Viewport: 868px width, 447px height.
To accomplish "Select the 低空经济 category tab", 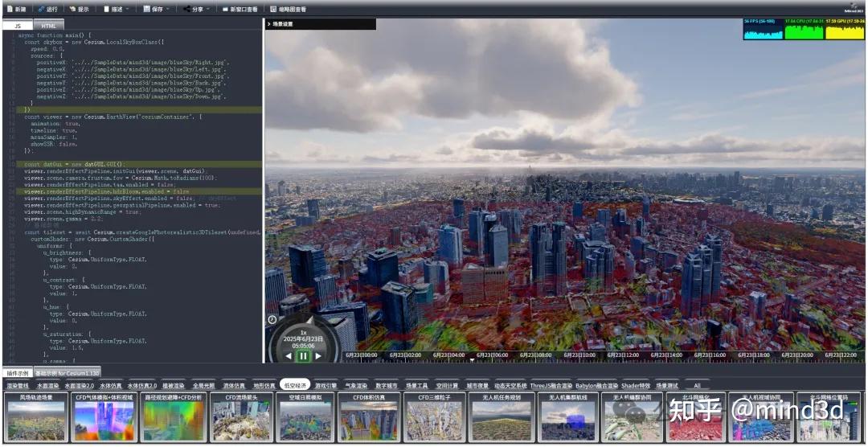I will [x=294, y=386].
